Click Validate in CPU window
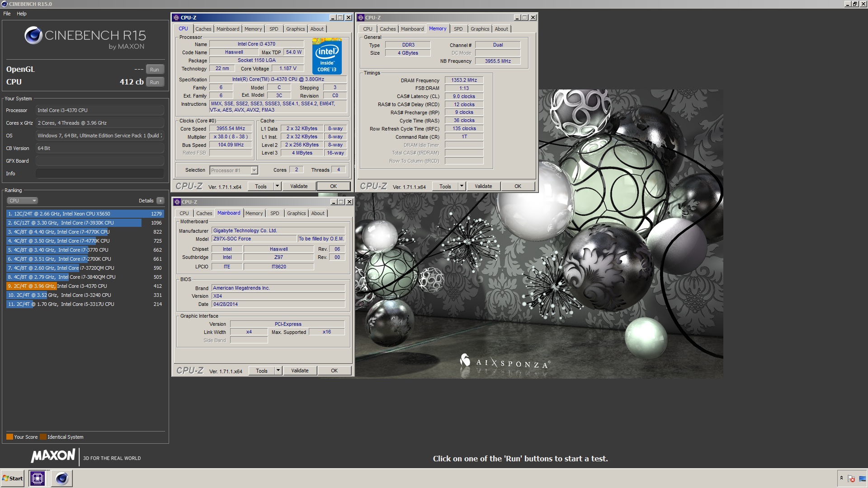Viewport: 868px width, 488px height. [x=299, y=186]
